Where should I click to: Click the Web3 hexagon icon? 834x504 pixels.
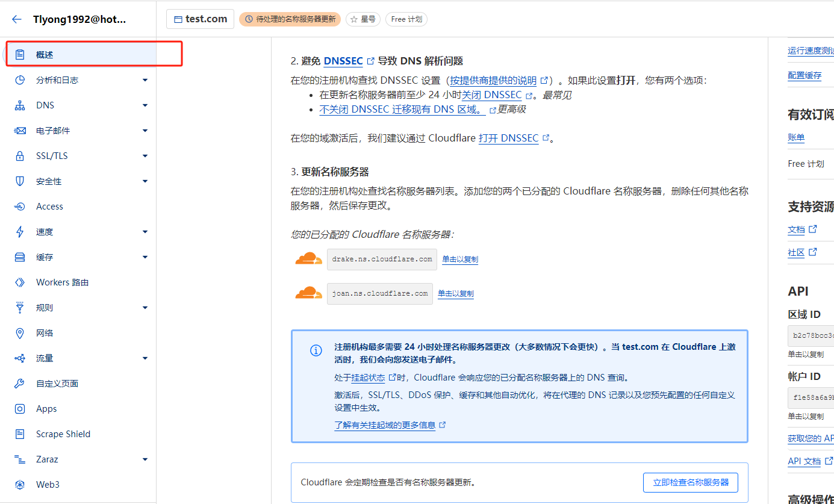click(x=20, y=485)
